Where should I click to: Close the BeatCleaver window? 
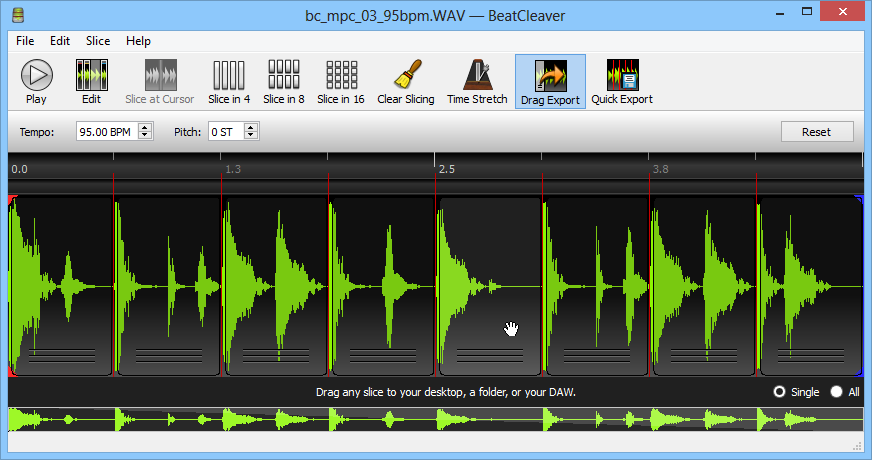[843, 12]
